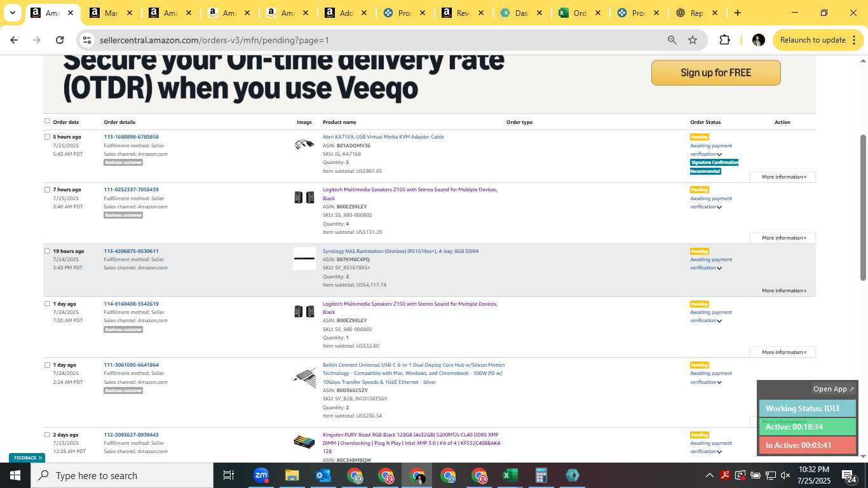Click the Kingston FURY RAM product image
The image size is (868, 488).
(x=304, y=442)
